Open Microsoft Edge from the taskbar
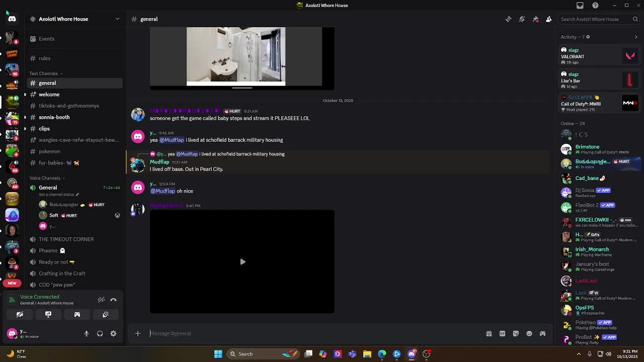The width and height of the screenshot is (644, 362). 382,354
